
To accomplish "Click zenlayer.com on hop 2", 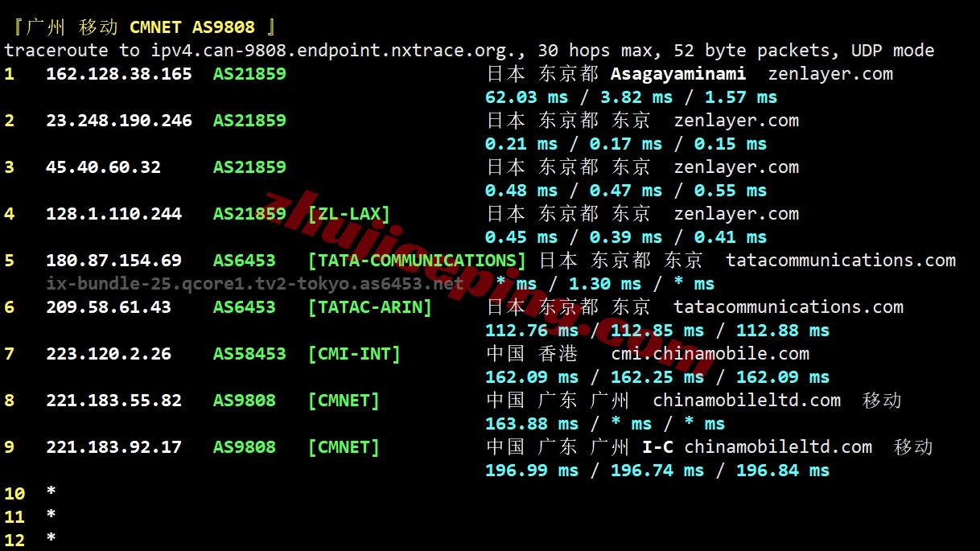I will 736,121.
